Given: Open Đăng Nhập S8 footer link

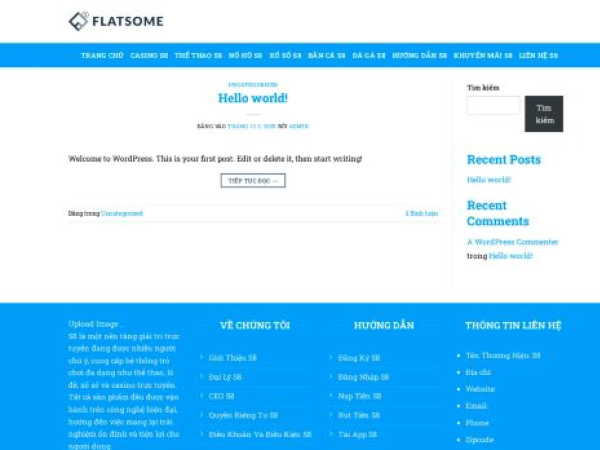Looking at the screenshot, I should (363, 377).
